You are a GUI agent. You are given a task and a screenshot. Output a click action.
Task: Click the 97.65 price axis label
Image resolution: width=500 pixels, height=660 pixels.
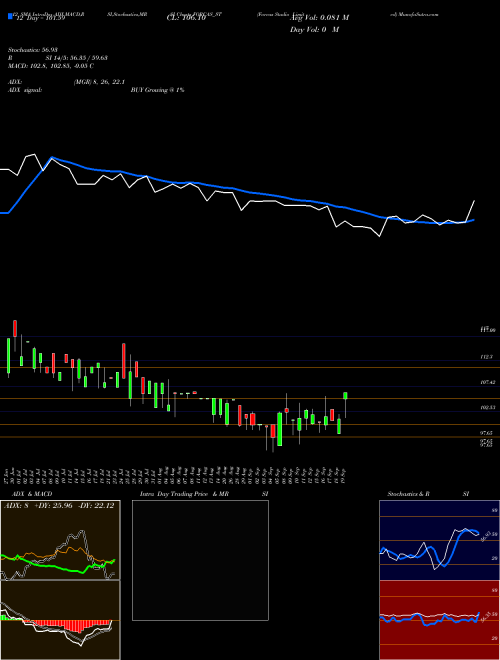tap(486, 433)
